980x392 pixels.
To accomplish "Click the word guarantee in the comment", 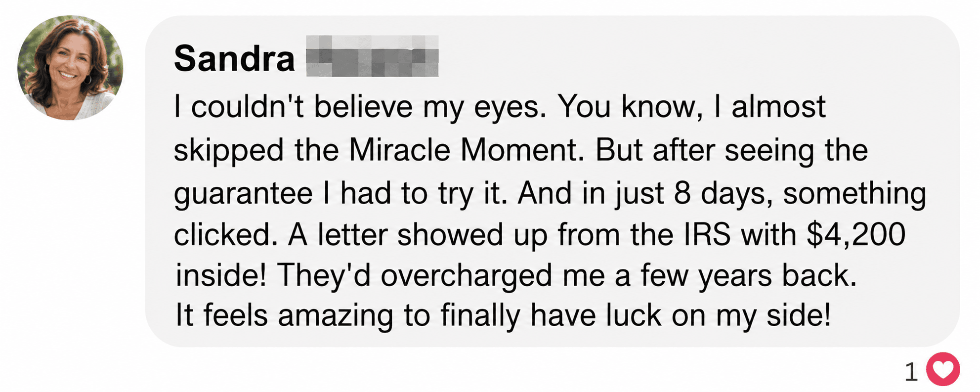I will [x=243, y=194].
